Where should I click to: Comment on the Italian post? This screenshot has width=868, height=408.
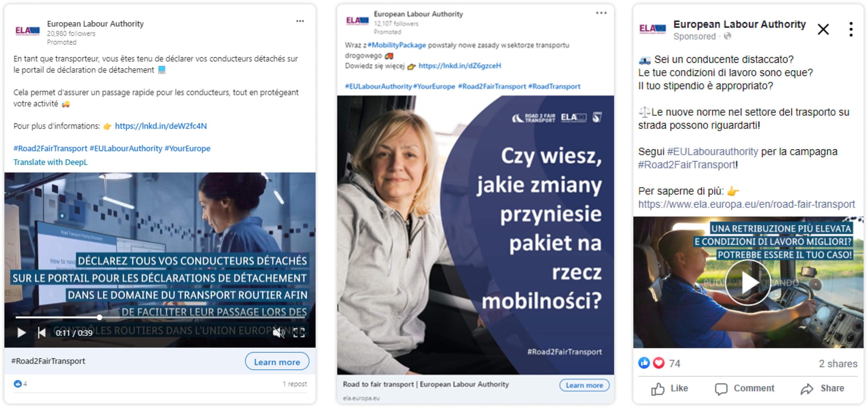(745, 388)
